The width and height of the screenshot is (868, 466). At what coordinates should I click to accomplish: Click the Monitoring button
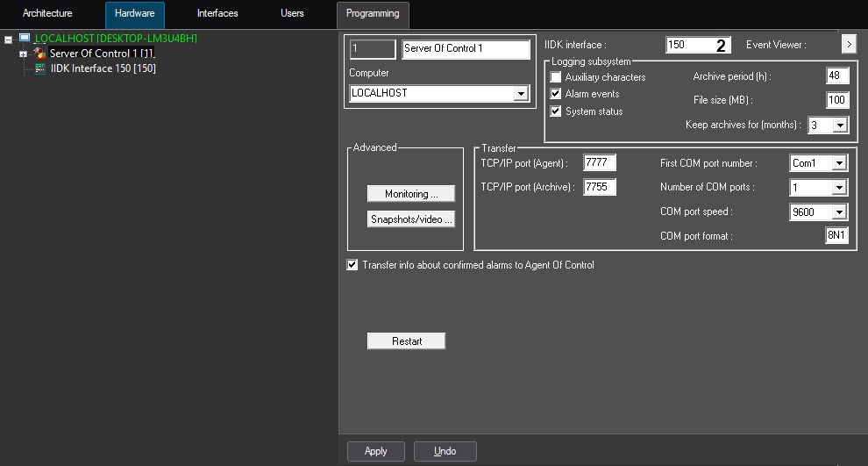pos(410,194)
